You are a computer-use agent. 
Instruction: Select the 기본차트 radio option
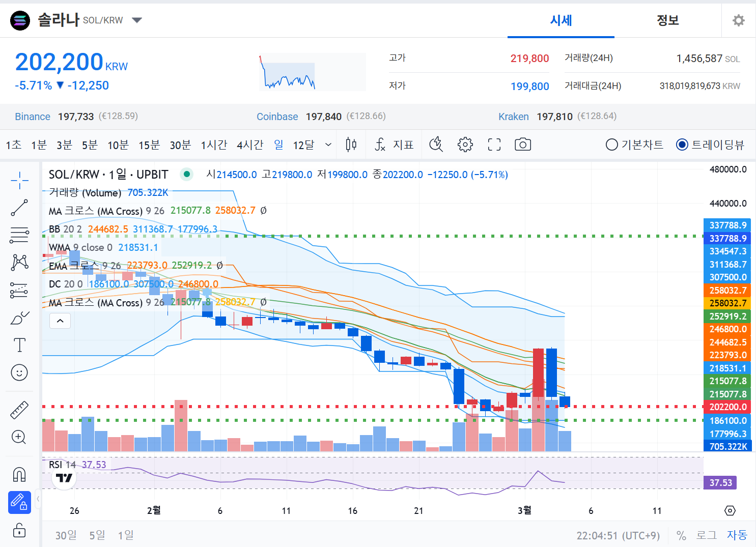[x=634, y=145]
